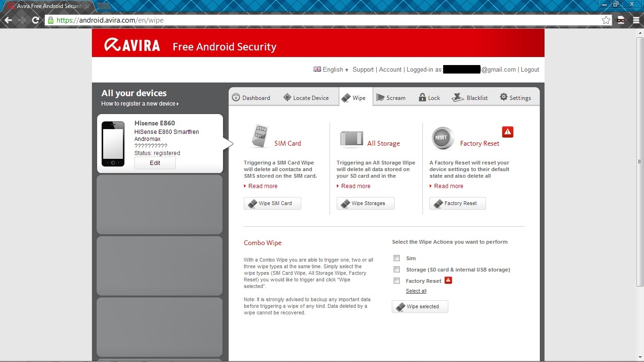This screenshot has width=644, height=362.
Task: Click the Wipe selected button
Action: (x=420, y=306)
